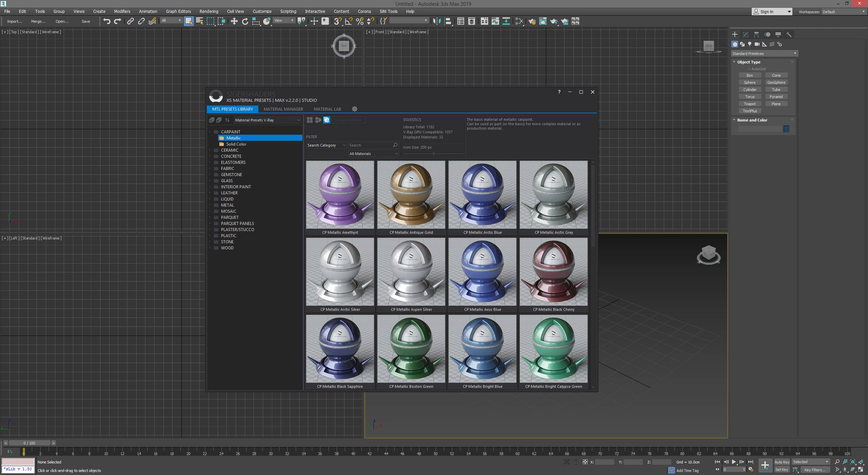Open the Corona menu
This screenshot has width=868, height=475.
[x=364, y=11]
